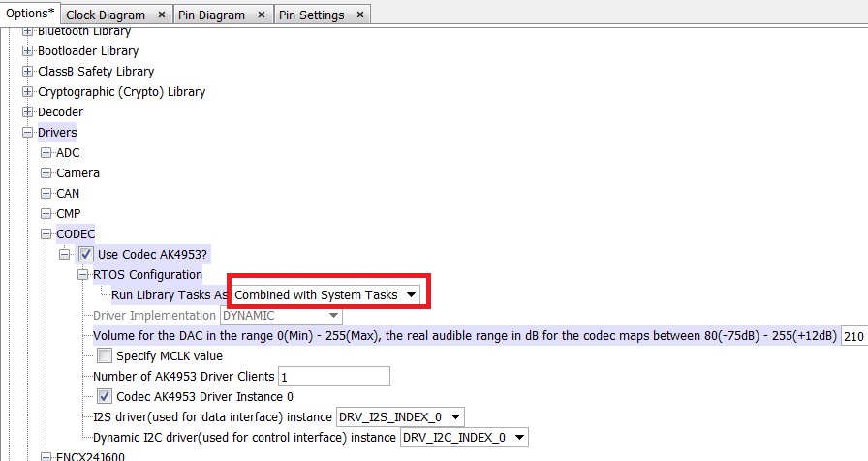Expand the Cryptographic (Crypto) Library node
868x461 pixels.
click(x=28, y=92)
